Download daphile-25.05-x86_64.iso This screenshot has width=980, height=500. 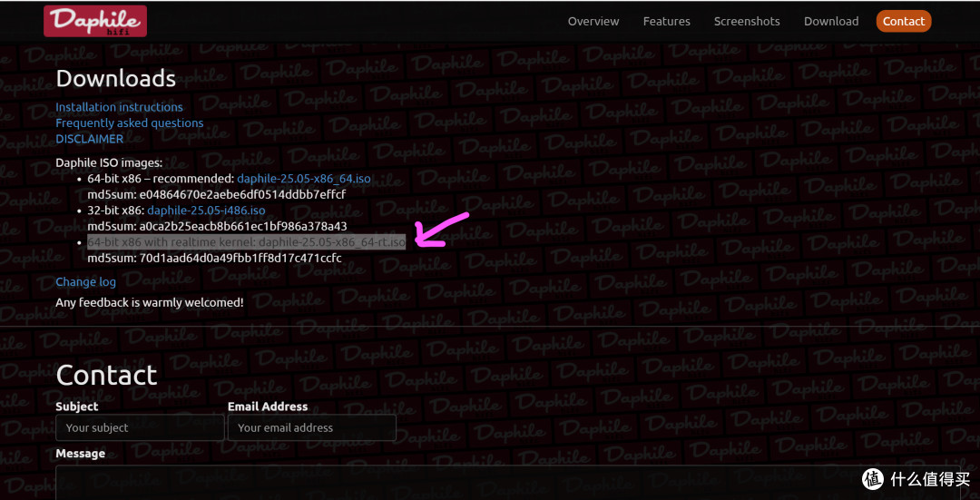tap(304, 179)
